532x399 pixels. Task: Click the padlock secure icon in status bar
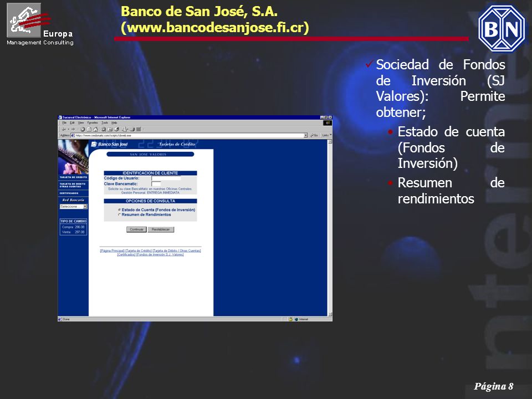290,319
